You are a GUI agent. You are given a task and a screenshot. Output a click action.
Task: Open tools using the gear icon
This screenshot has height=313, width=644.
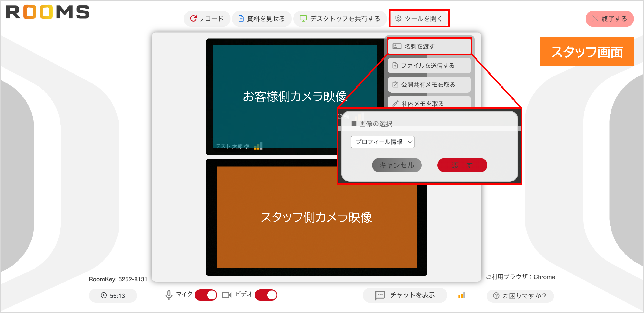(399, 18)
